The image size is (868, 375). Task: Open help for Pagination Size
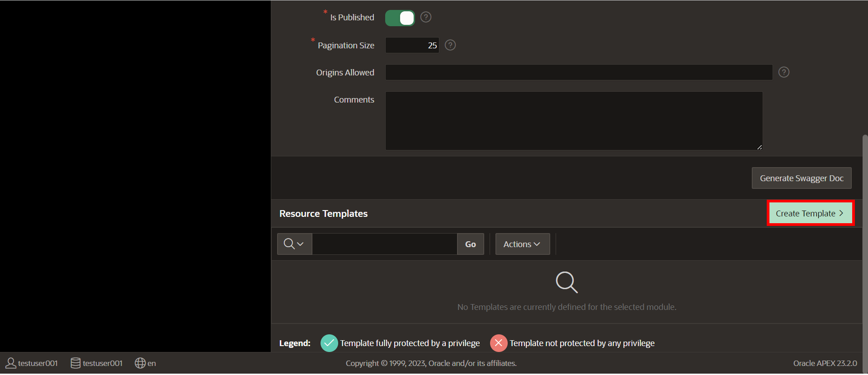(450, 45)
